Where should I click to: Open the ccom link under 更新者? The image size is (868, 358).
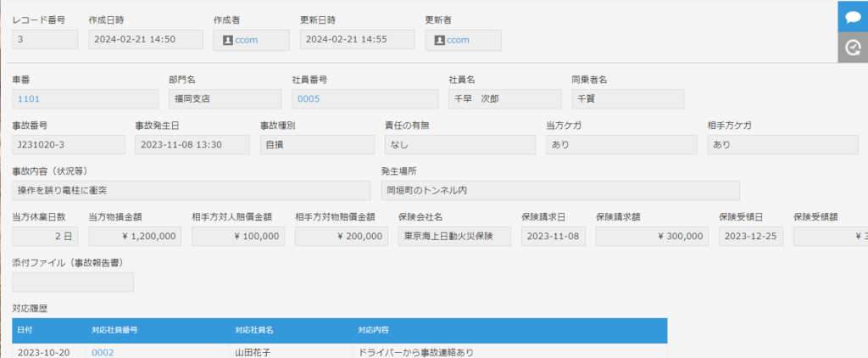pyautogui.click(x=458, y=40)
